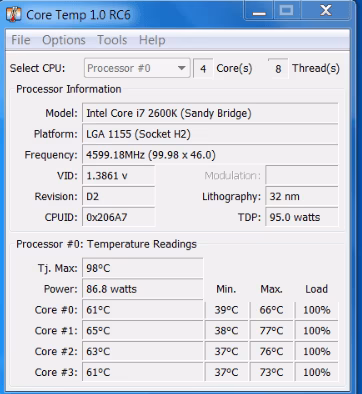Screen dimensions: 362x394
Task: Open the File menu
Action: (x=21, y=40)
